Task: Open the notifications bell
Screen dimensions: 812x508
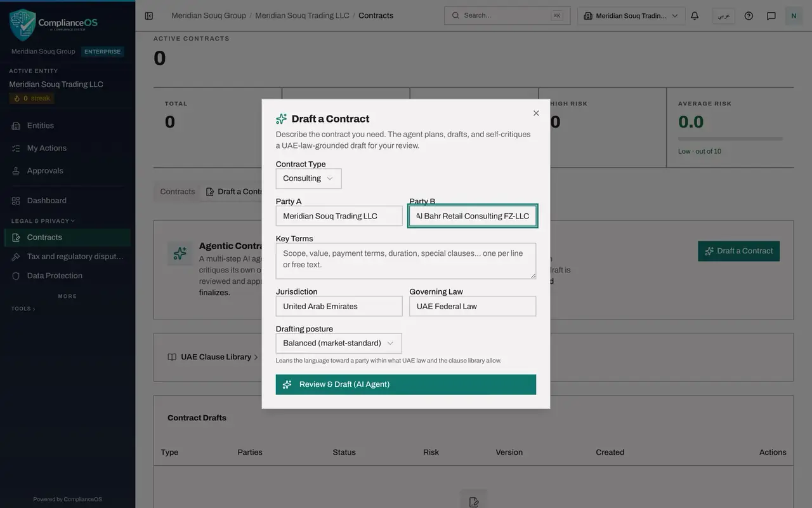Action: [x=695, y=16]
